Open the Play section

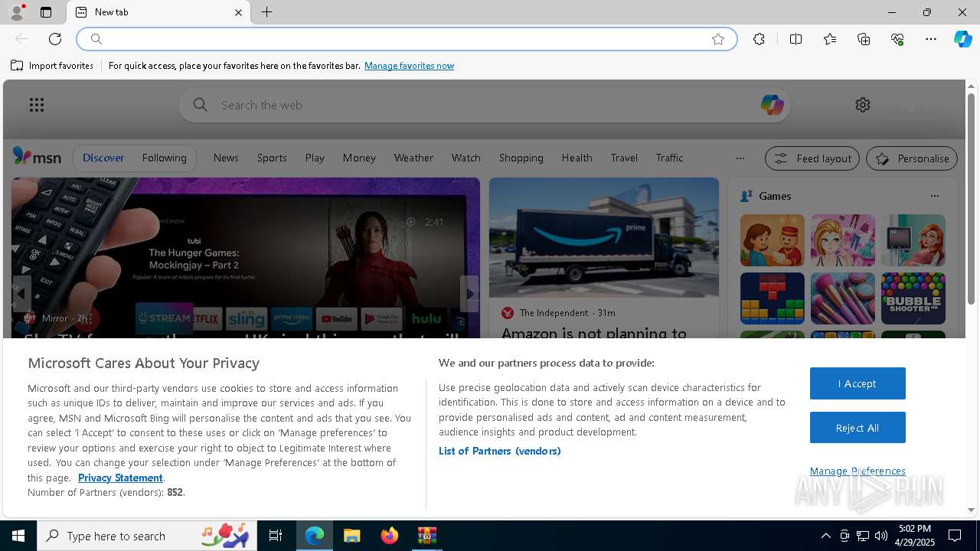[x=315, y=158]
